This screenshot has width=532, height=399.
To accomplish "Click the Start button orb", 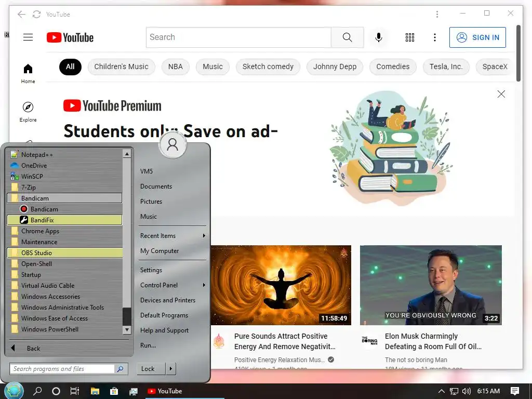I will click(x=14, y=391).
